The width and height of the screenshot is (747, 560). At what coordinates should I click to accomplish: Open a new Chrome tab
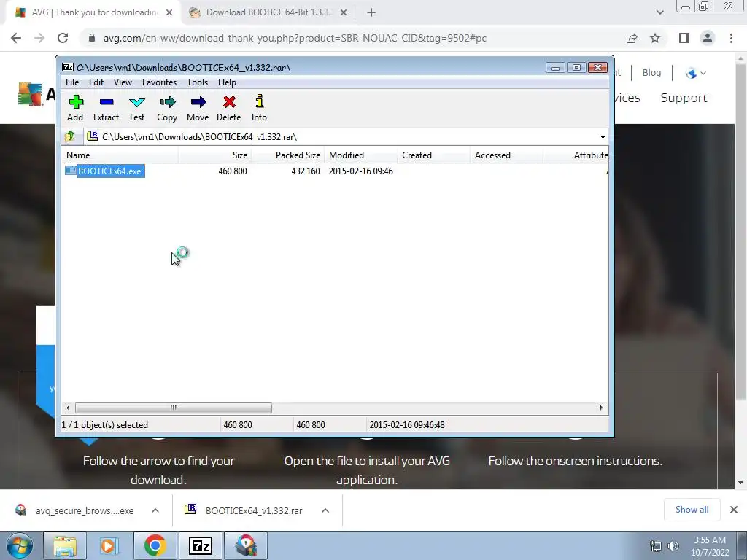tap(371, 12)
